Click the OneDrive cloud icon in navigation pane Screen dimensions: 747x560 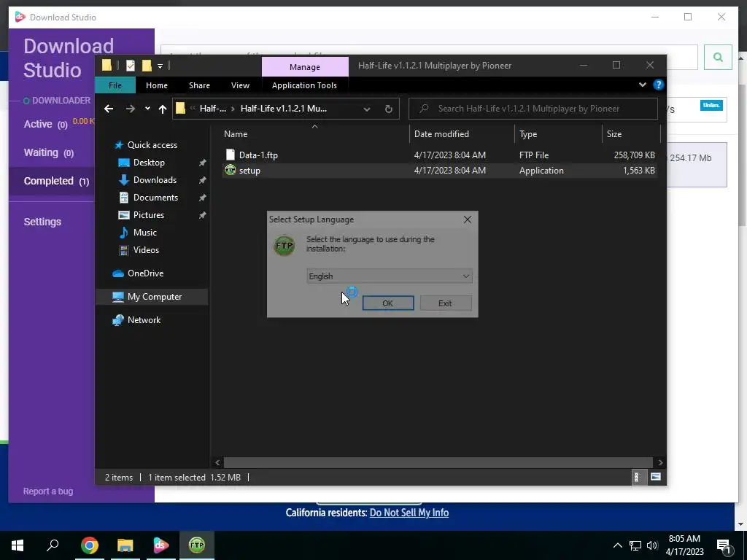point(117,273)
